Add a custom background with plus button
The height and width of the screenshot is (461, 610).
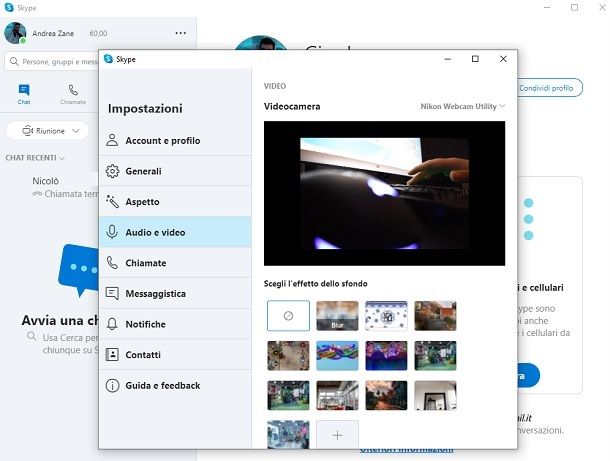pyautogui.click(x=337, y=435)
